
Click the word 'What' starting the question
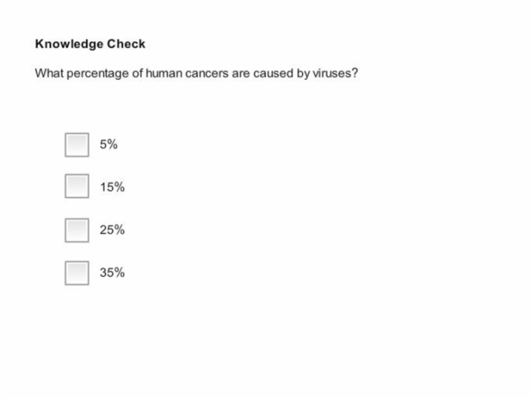pos(49,73)
